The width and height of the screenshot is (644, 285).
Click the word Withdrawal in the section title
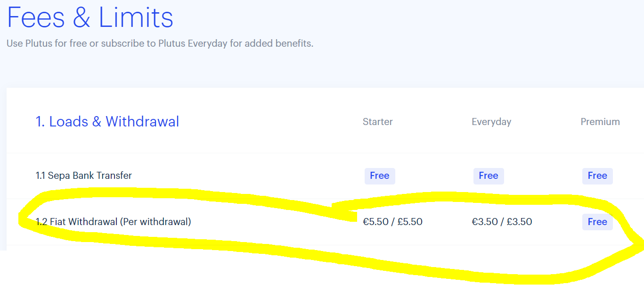(x=142, y=122)
